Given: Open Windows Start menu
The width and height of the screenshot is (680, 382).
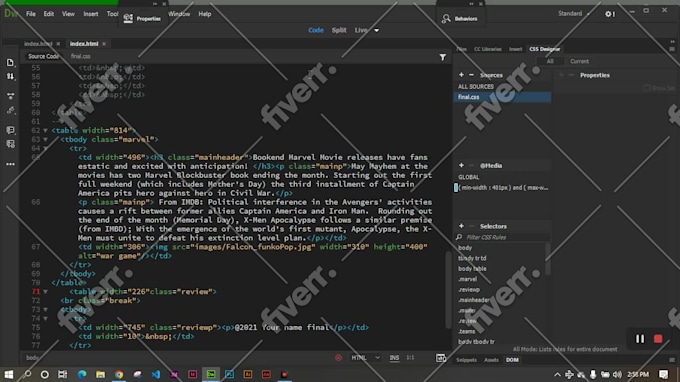Looking at the screenshot, I should tap(8, 374).
